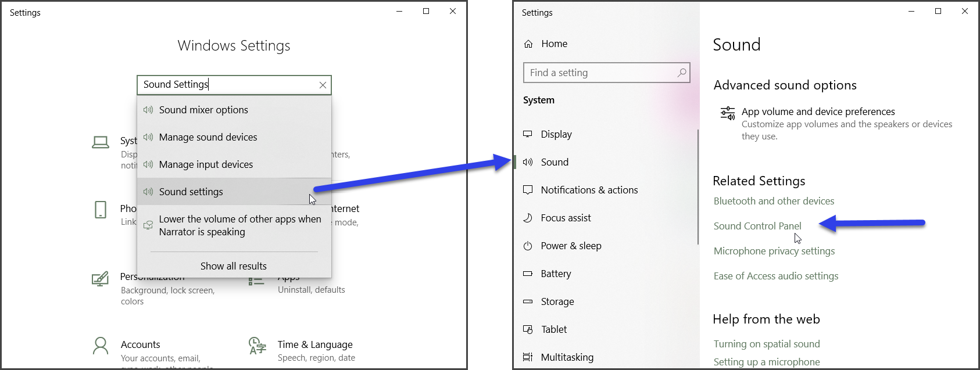
Task: Click the Find a setting search box
Action: click(x=607, y=73)
